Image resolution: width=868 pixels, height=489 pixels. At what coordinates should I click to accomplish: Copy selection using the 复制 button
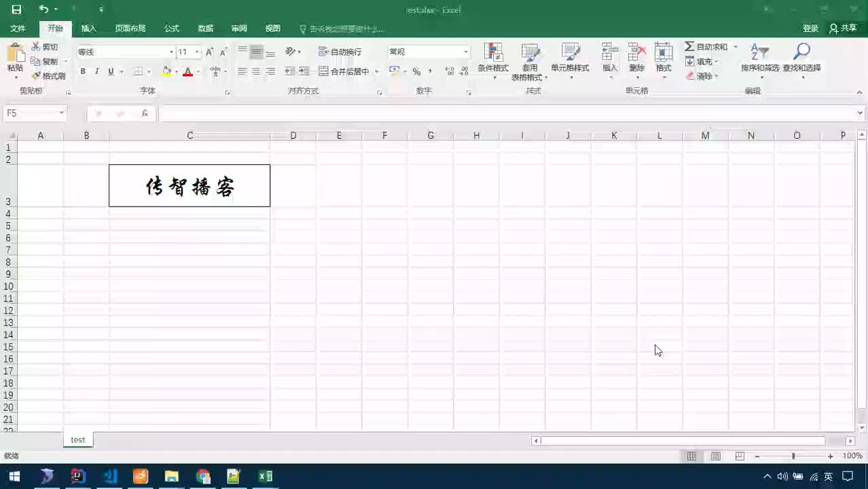pyautogui.click(x=45, y=61)
